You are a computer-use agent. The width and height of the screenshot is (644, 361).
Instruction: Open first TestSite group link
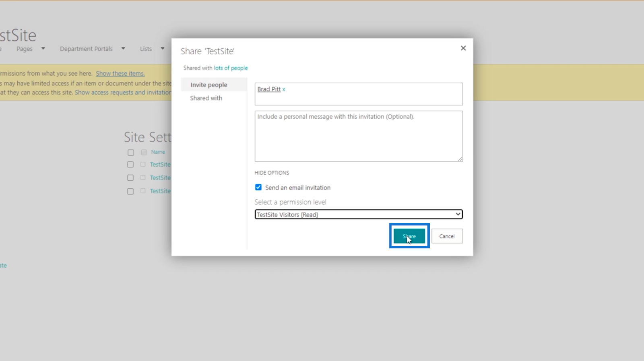[x=160, y=165]
